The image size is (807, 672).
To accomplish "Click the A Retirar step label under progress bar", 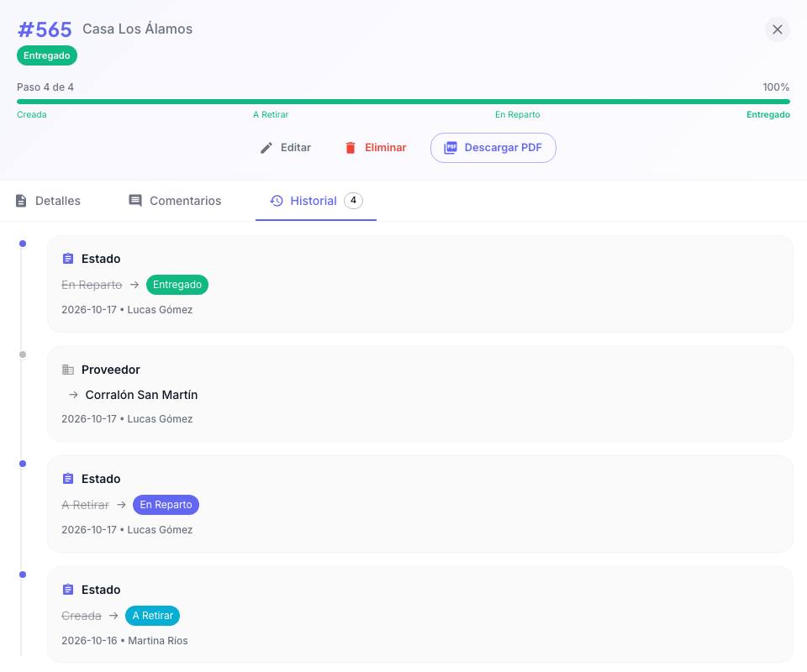I will [271, 114].
